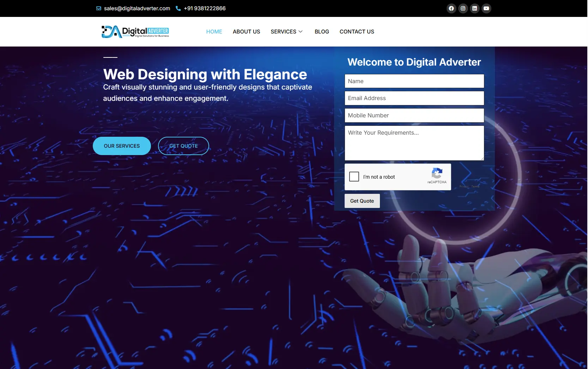Click the Write Your Requirements textarea
The height and width of the screenshot is (369, 588).
[414, 143]
